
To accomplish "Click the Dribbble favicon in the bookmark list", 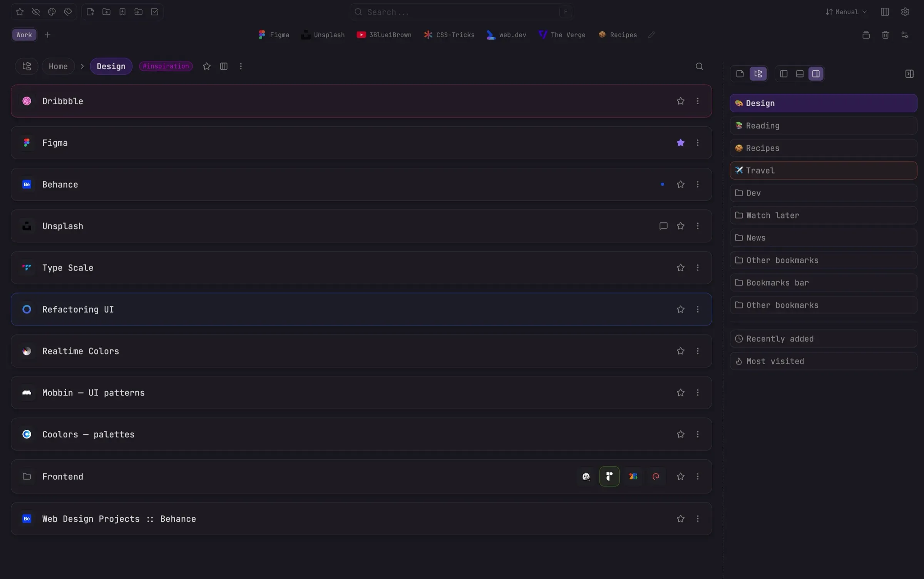I will point(27,101).
